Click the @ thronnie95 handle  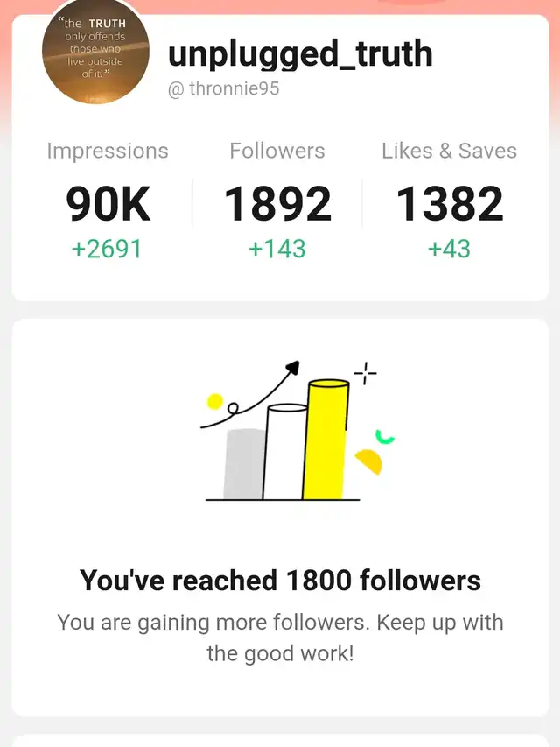click(223, 88)
